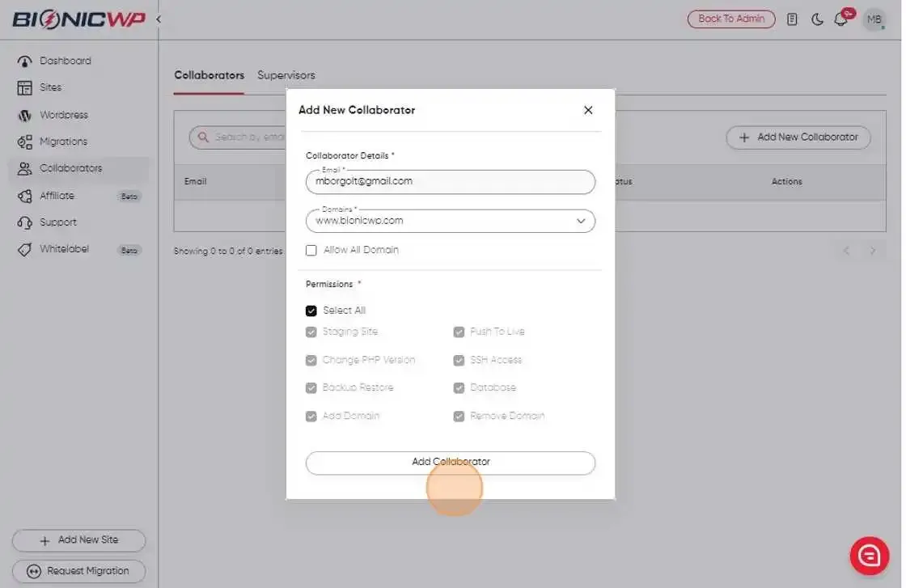This screenshot has width=906, height=588.
Task: Click the collaborator Email input field
Action: point(450,182)
